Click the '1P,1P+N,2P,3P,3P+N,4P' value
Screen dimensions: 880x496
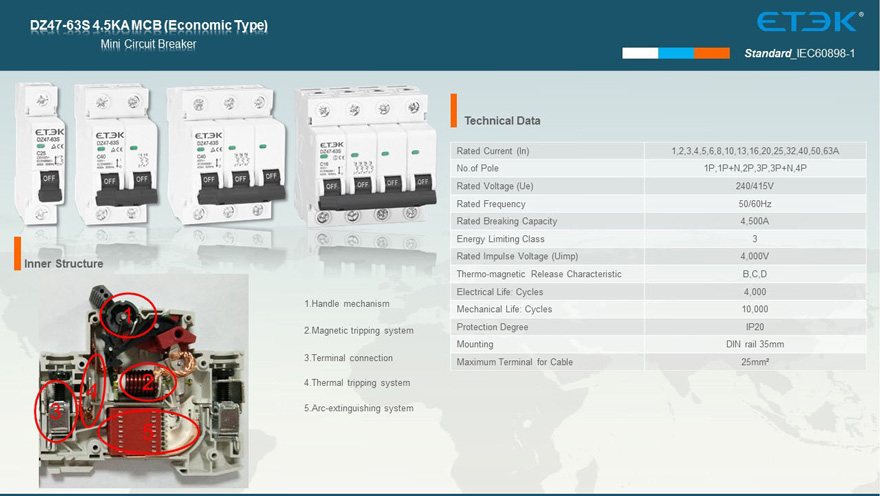[755, 168]
